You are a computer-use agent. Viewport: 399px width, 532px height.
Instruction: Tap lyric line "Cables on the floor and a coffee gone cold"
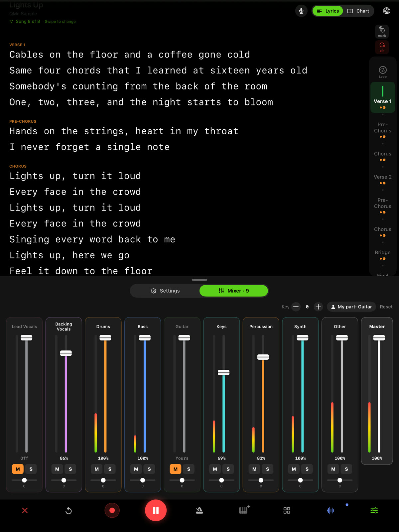click(130, 55)
